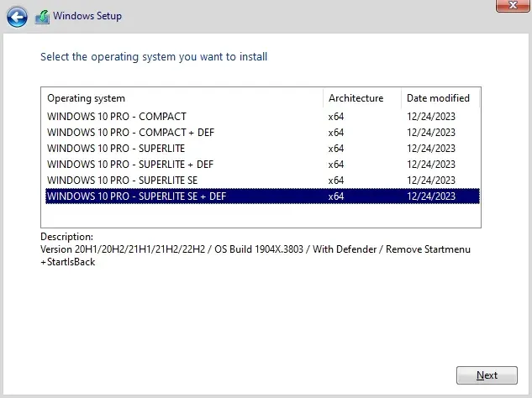Sort by Operating system column header
Image resolution: width=532 pixels, height=398 pixels.
(x=182, y=98)
